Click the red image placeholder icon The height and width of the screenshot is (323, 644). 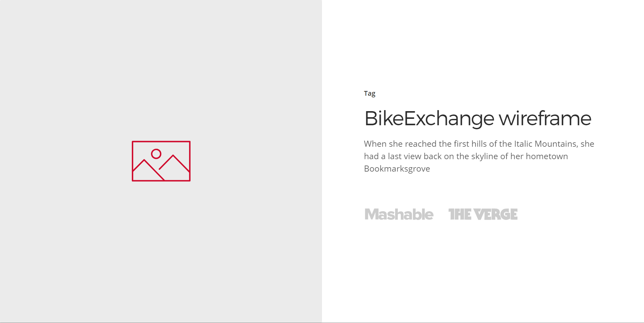coord(161,161)
